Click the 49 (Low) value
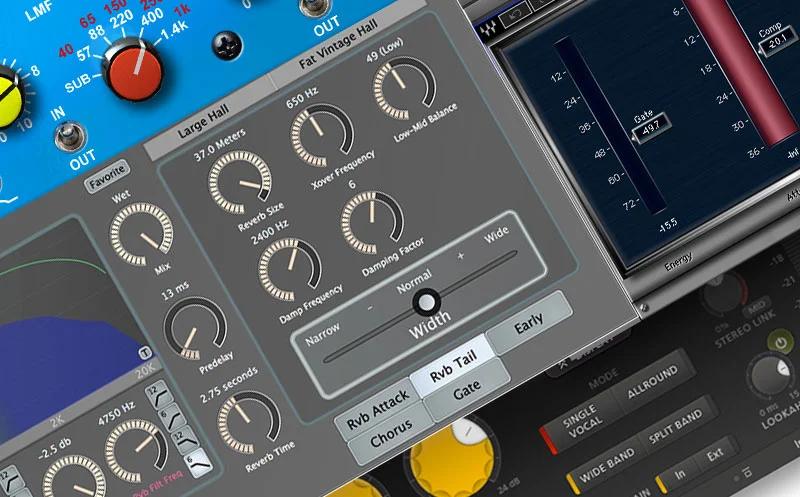Image resolution: width=800 pixels, height=497 pixels. point(384,51)
